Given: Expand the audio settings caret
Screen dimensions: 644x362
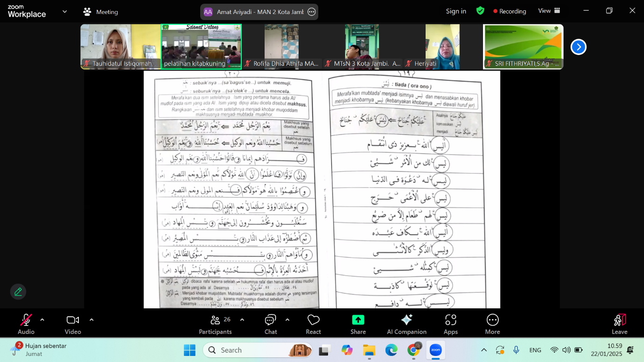Looking at the screenshot, I should pyautogui.click(x=42, y=320).
